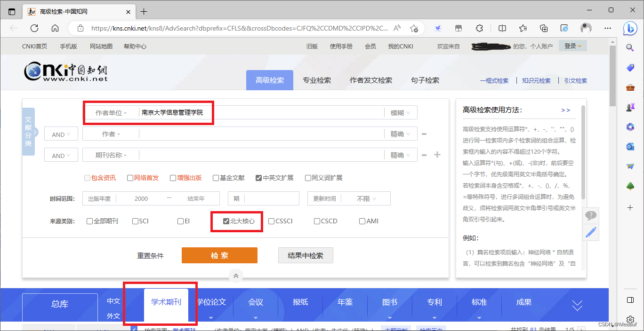Open sidebar tools briefcase icon
The width and height of the screenshot is (644, 331).
click(630, 87)
